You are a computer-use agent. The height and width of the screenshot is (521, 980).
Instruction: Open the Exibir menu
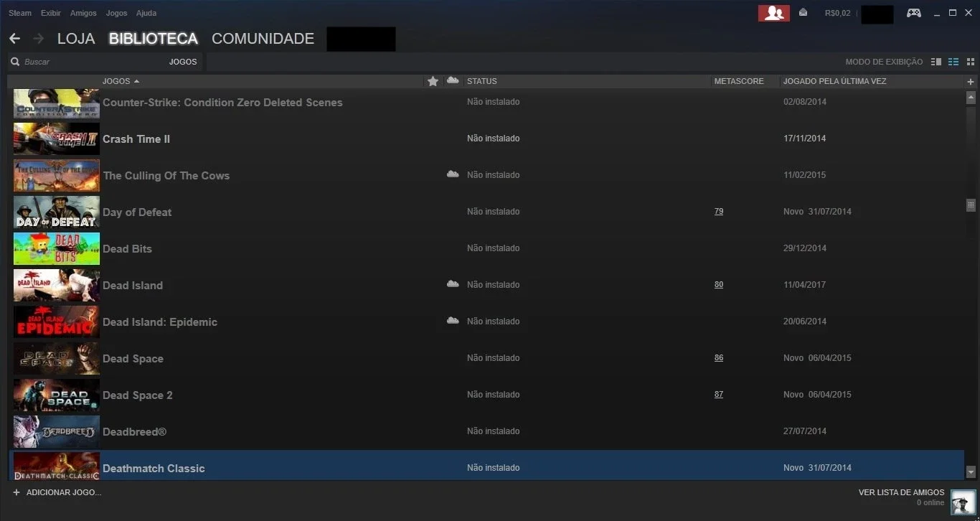(x=51, y=13)
